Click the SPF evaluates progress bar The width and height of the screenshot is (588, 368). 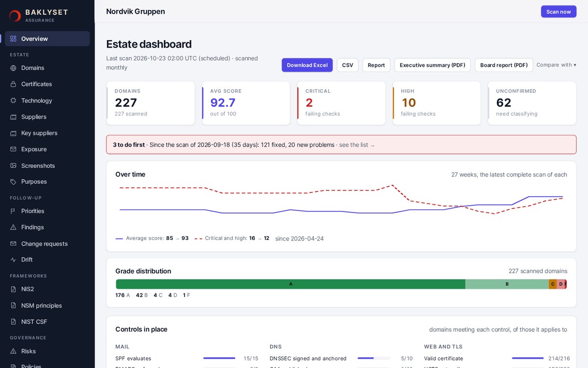(219, 358)
